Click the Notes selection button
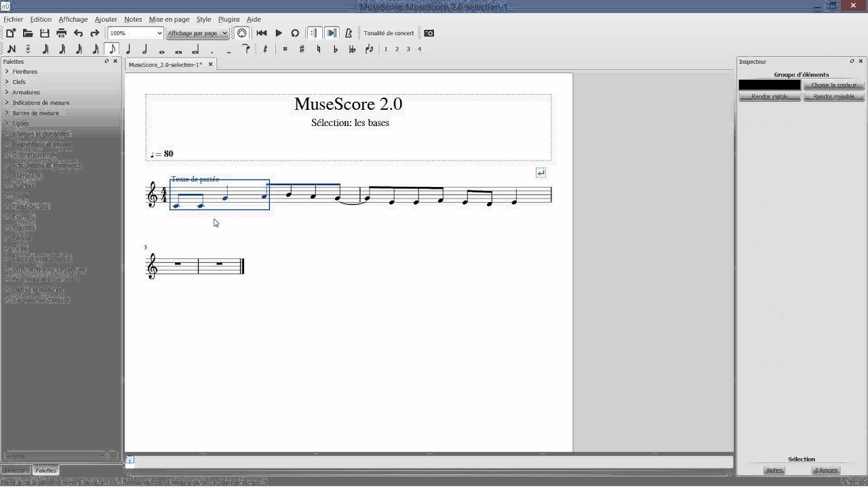 point(774,470)
